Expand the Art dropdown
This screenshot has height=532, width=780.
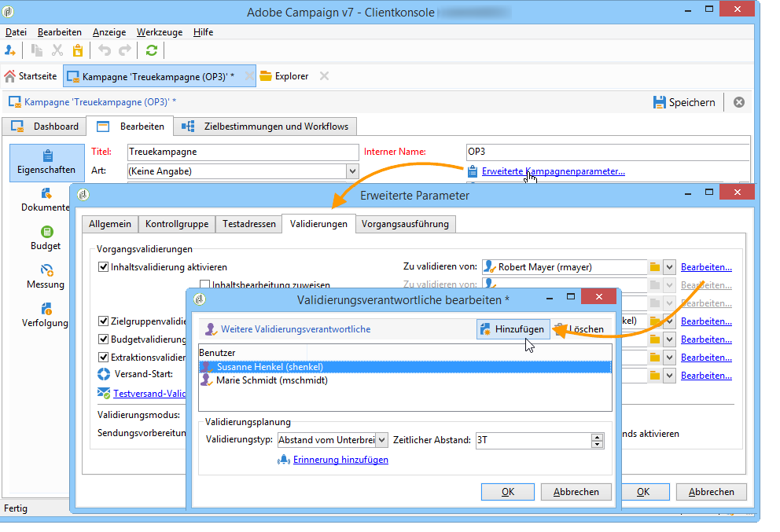click(x=352, y=171)
